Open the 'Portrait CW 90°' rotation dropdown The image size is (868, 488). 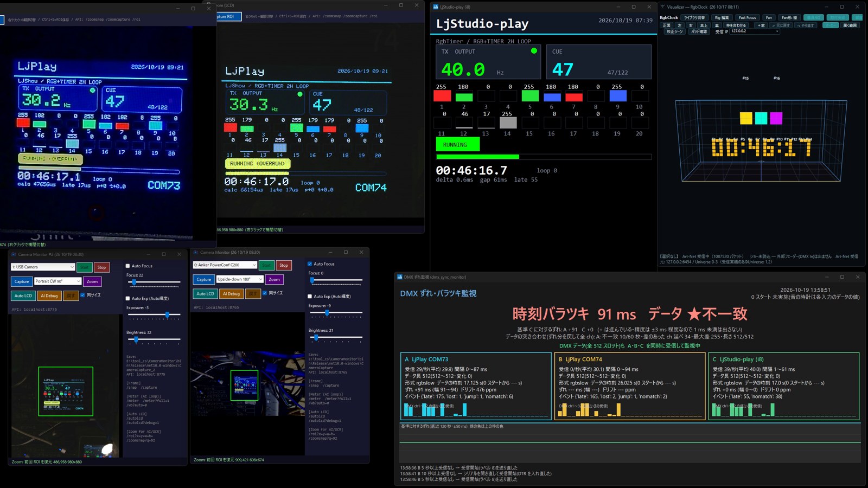(x=58, y=281)
